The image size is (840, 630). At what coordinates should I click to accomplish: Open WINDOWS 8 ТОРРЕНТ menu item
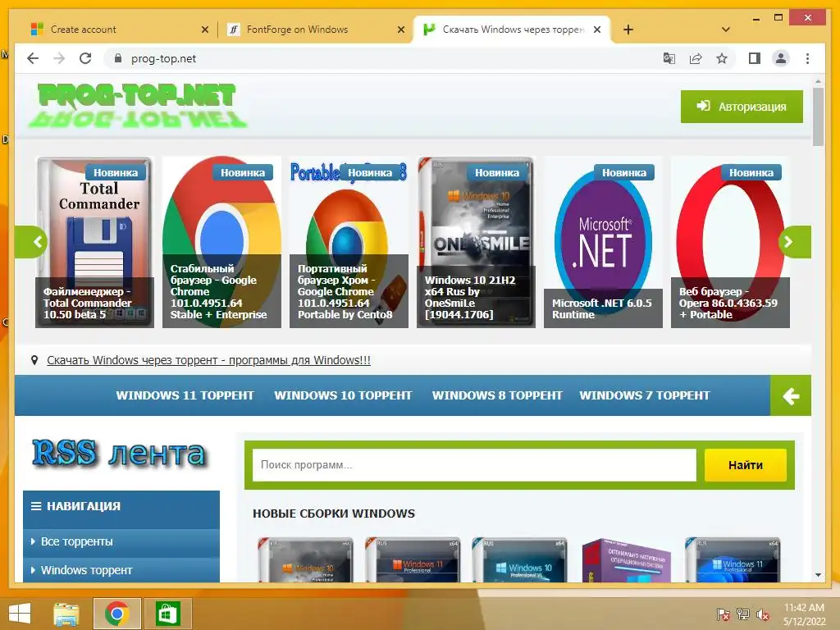pyautogui.click(x=497, y=395)
